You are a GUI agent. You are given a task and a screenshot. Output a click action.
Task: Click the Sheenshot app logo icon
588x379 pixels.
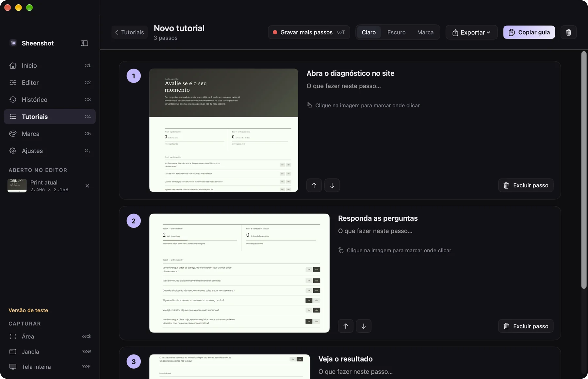click(x=13, y=43)
